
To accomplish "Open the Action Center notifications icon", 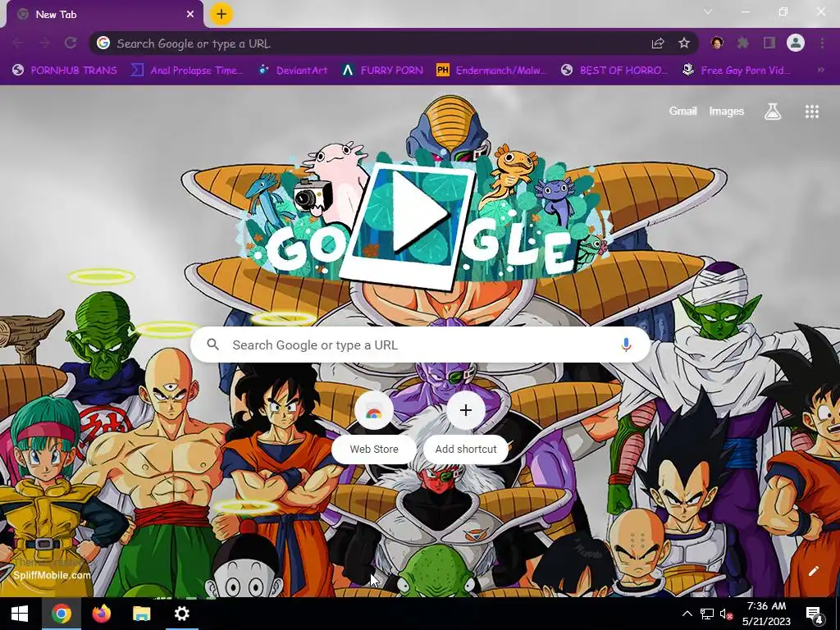I will (x=815, y=614).
